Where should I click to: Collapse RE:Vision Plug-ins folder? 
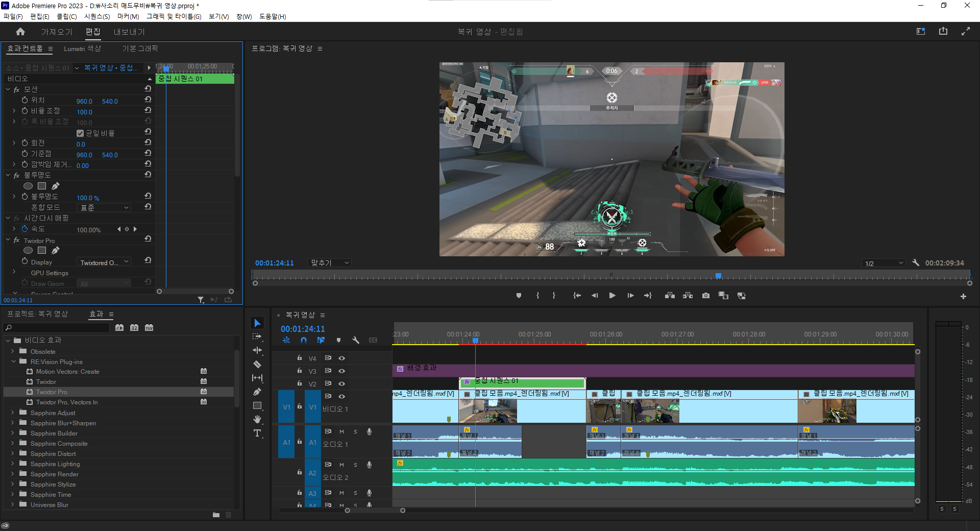13,361
